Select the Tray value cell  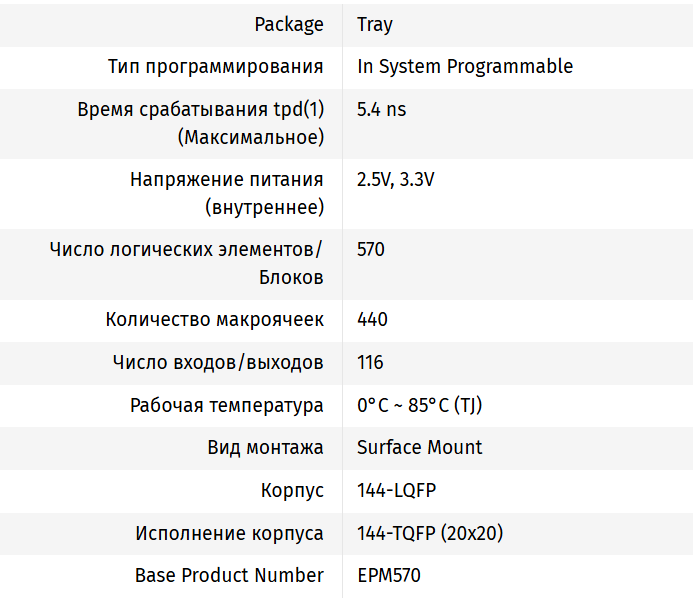375,25
